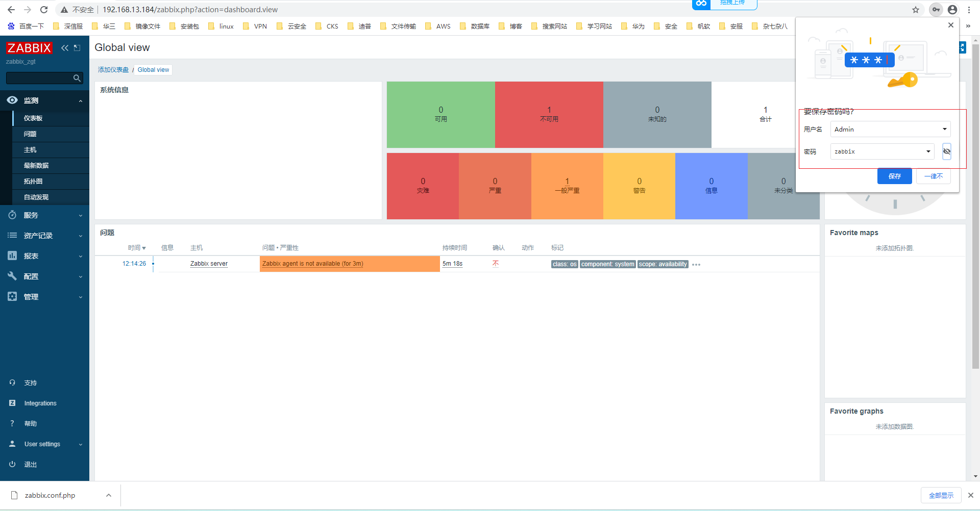Click the red 不可用 unavailable hosts tile
The width and height of the screenshot is (980, 511).
point(549,115)
